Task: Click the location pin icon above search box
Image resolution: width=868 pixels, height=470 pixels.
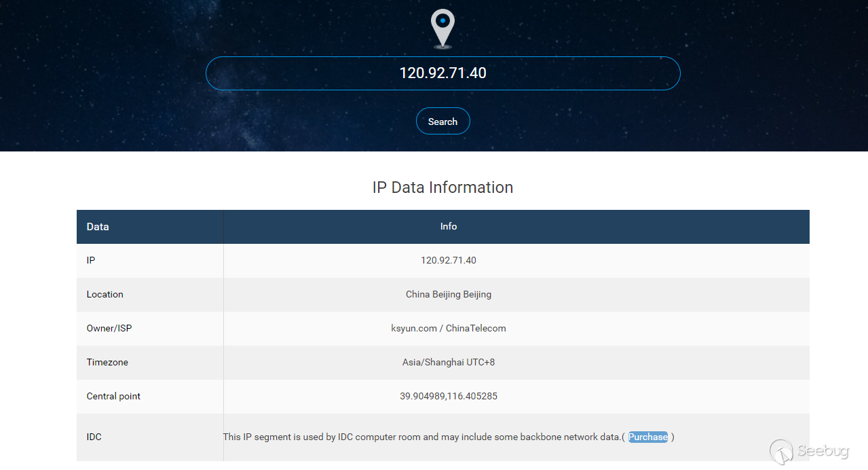Action: 442,29
